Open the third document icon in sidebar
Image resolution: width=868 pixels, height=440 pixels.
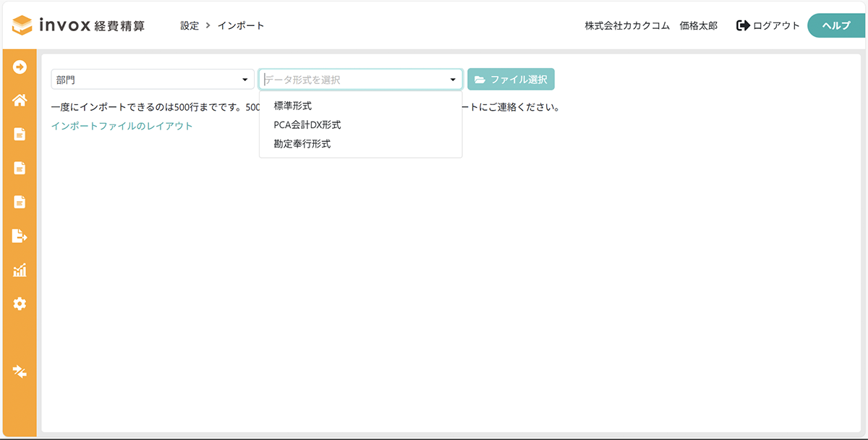tap(20, 202)
